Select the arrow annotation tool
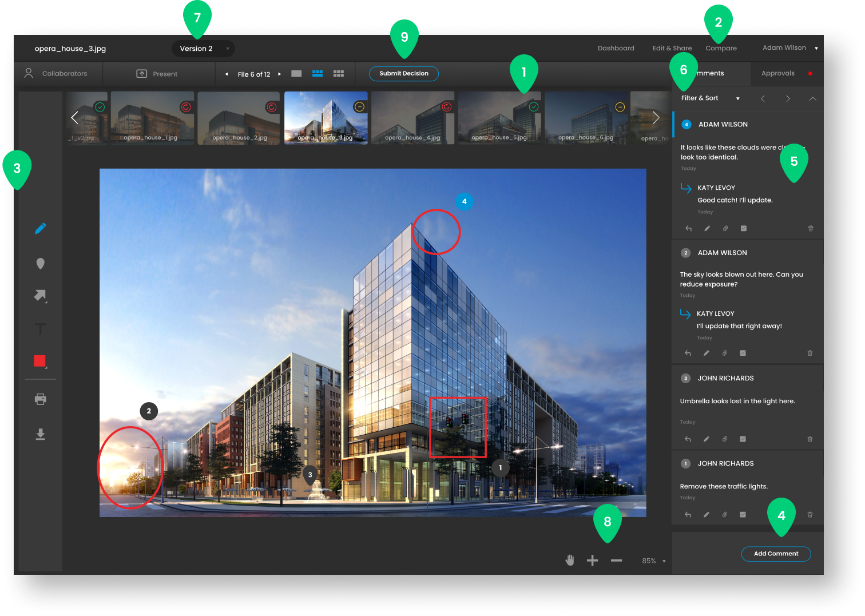The image size is (865, 616). coord(40,295)
